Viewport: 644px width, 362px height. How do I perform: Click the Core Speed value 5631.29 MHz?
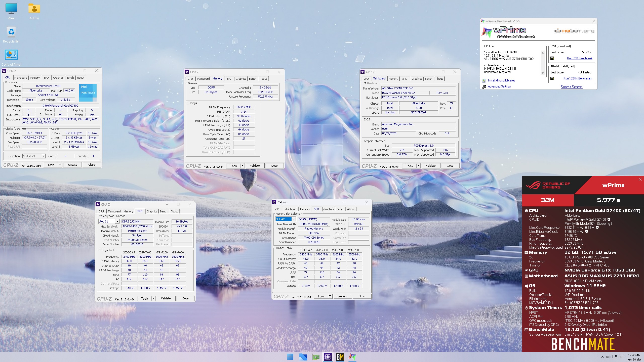[34, 133]
